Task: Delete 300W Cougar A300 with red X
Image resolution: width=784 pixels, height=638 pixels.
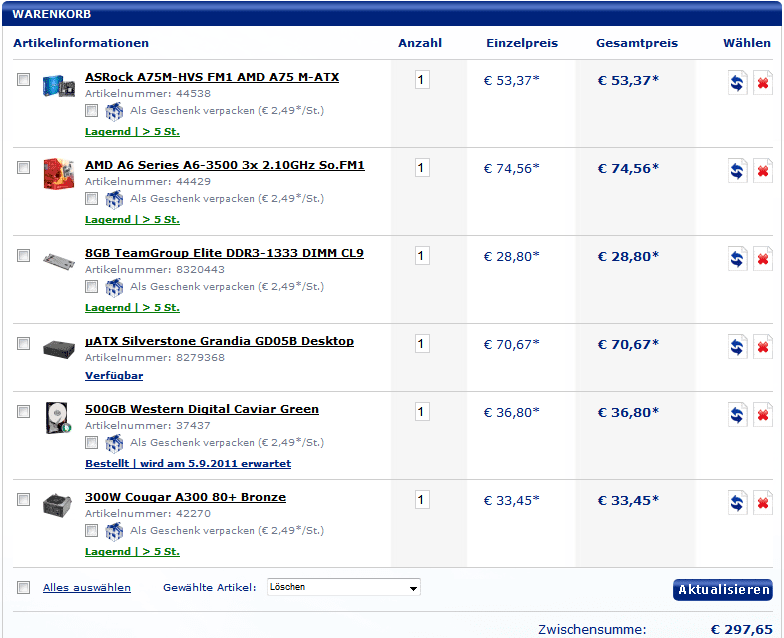Action: click(763, 503)
